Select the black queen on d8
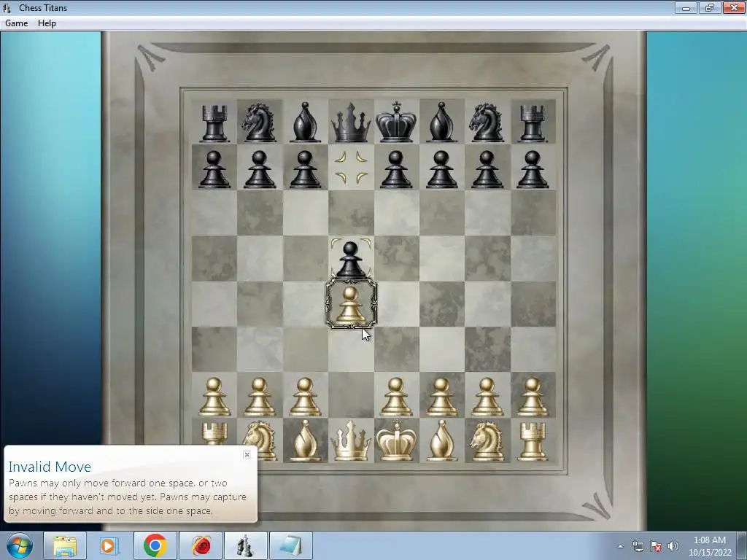747x560 pixels. pos(351,122)
